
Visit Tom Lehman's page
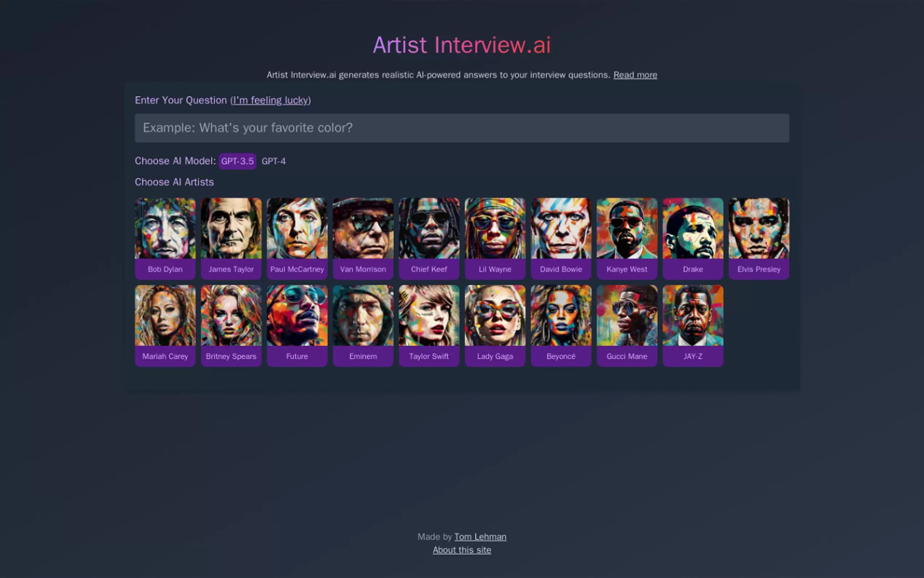tap(480, 537)
